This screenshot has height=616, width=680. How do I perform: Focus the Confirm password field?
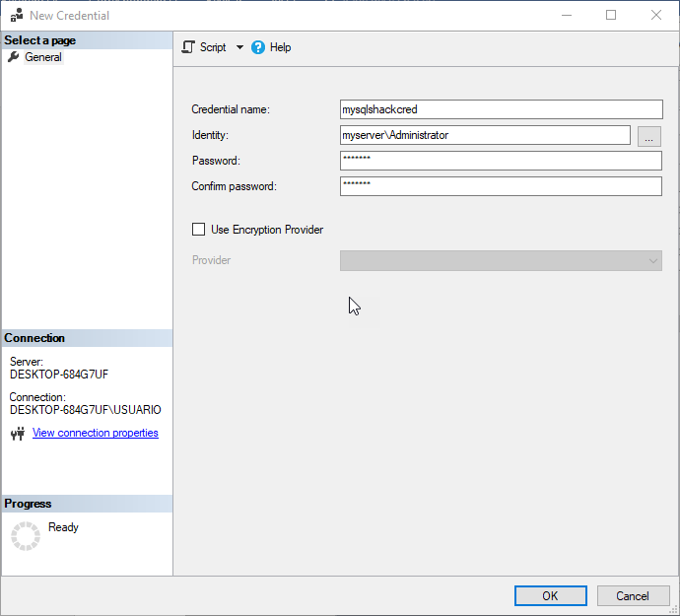click(x=500, y=186)
